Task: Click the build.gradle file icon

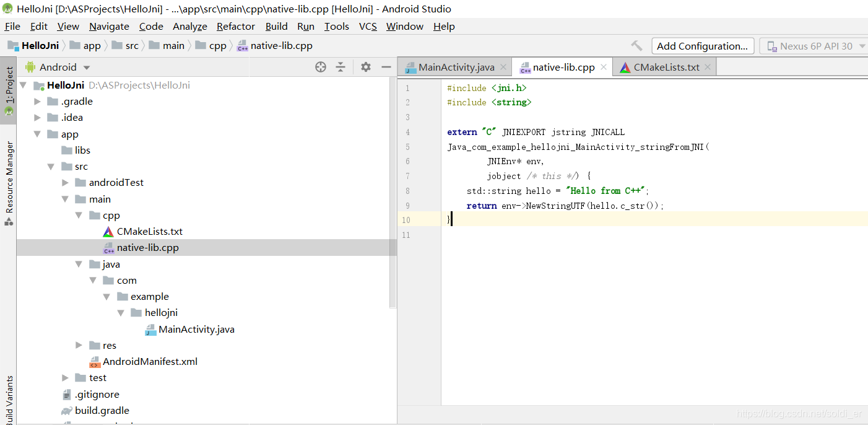Action: [67, 411]
